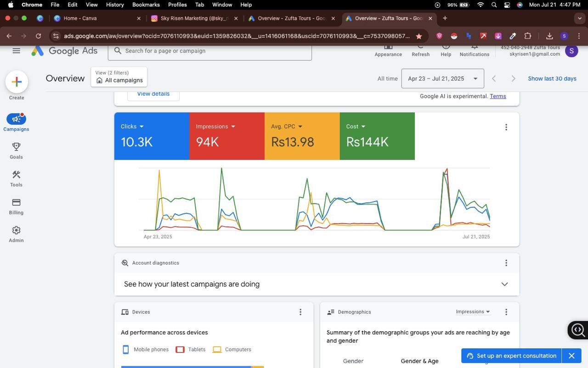This screenshot has height=368, width=588.
Task: Open the date range picker Apr 23 – Jul 21, 2025
Action: 443,79
